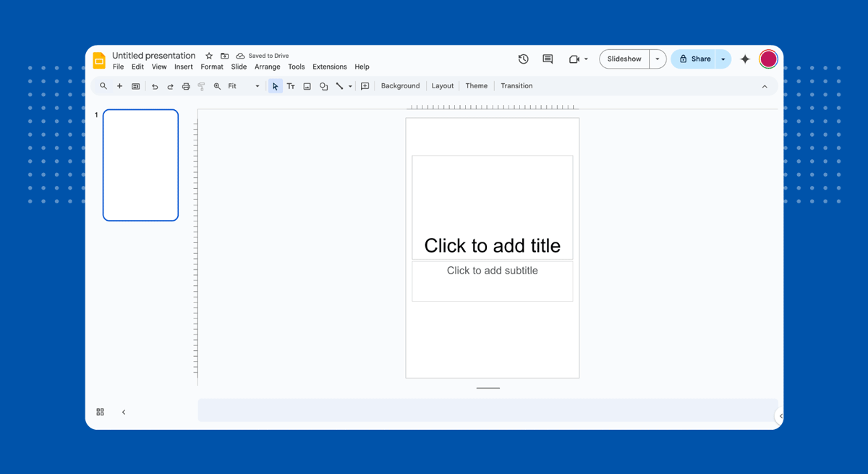Click the Transition button

pos(516,86)
